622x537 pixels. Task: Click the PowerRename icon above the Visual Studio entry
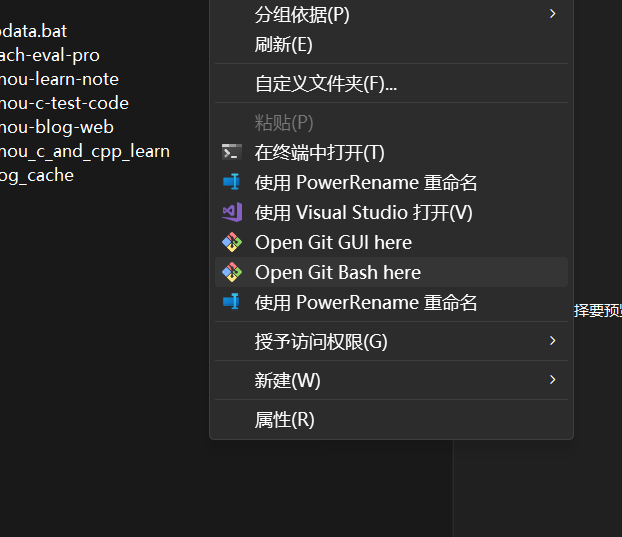pos(232,183)
